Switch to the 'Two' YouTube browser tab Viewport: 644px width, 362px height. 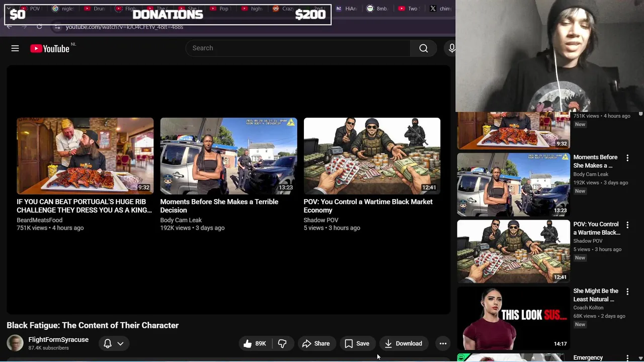[x=408, y=9]
